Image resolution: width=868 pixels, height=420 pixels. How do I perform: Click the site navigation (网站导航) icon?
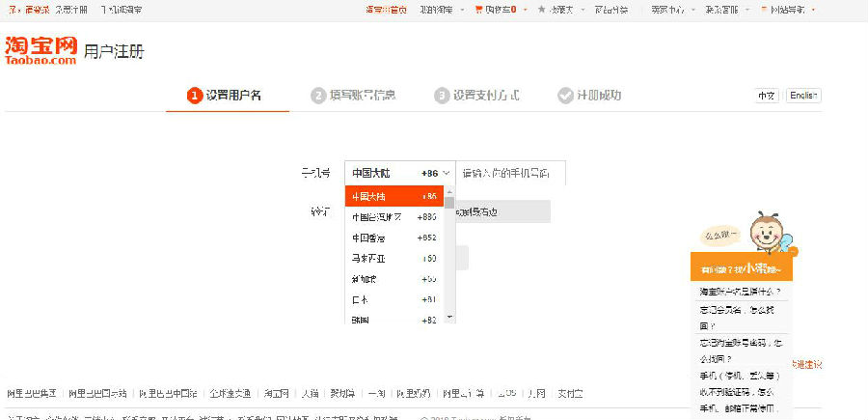coord(765,10)
